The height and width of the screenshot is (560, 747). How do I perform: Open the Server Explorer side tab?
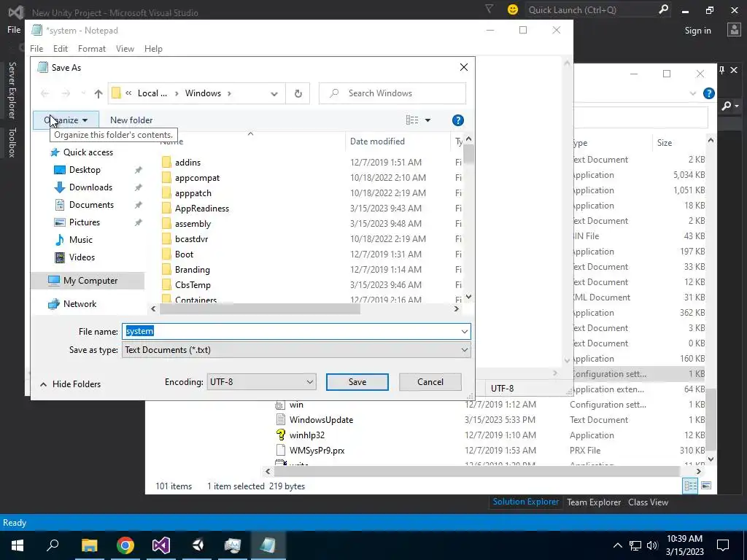pos(12,90)
